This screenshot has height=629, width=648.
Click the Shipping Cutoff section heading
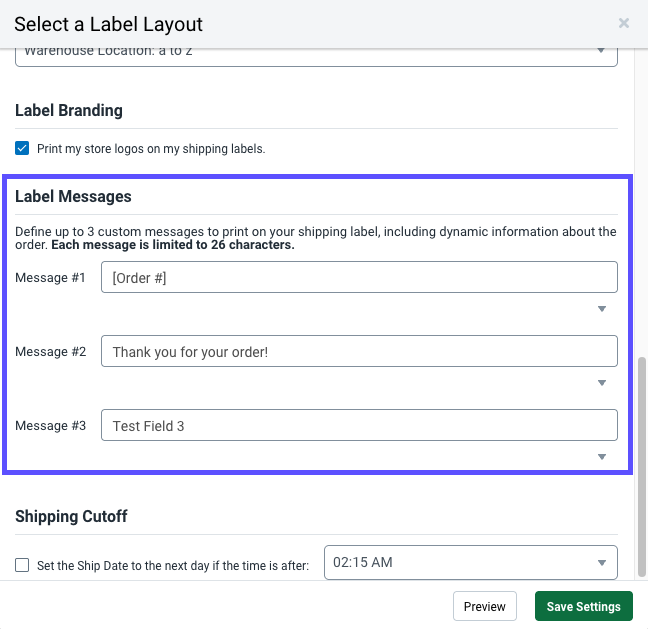click(x=71, y=517)
